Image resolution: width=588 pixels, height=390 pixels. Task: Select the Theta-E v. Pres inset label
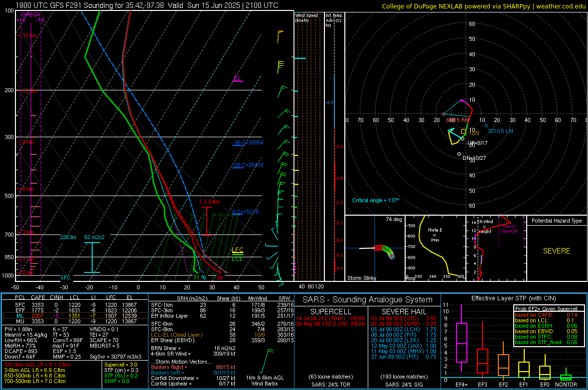tap(435, 235)
